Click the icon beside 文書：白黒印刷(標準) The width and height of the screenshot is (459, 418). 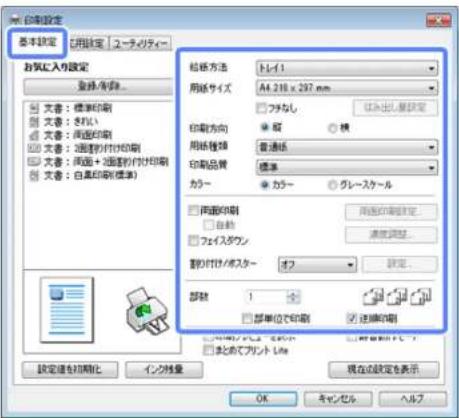[34, 175]
